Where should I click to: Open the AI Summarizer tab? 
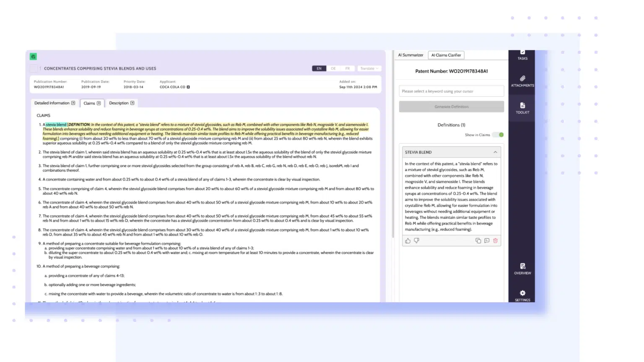point(410,55)
